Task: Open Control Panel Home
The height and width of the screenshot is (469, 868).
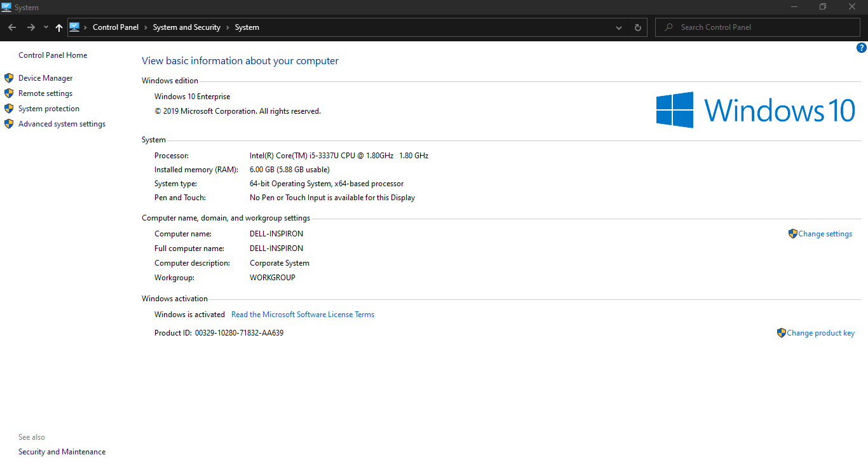Action: tap(53, 55)
